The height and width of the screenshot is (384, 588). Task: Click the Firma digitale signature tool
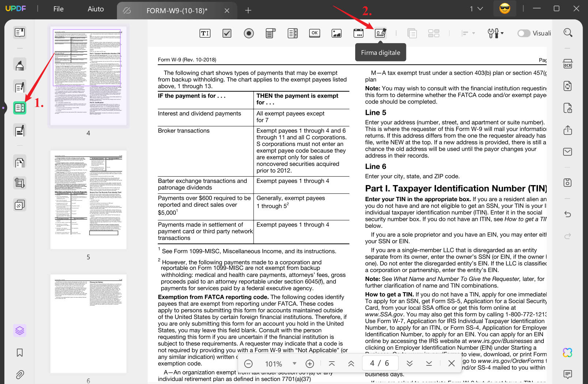point(380,33)
